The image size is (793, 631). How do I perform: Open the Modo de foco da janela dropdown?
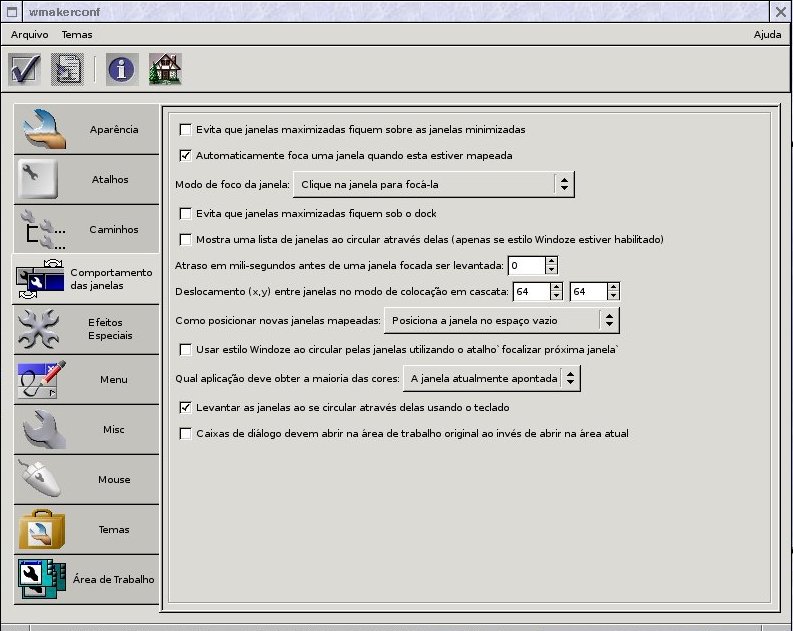point(434,185)
